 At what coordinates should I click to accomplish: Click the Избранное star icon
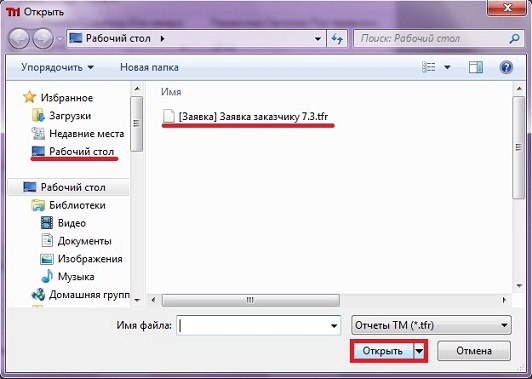pyautogui.click(x=30, y=97)
